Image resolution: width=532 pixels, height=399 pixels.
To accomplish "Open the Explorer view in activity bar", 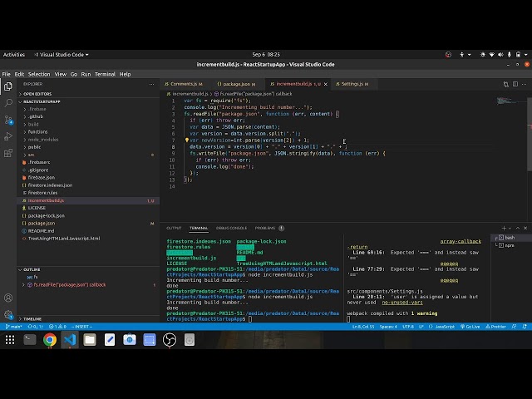I will tap(8, 86).
